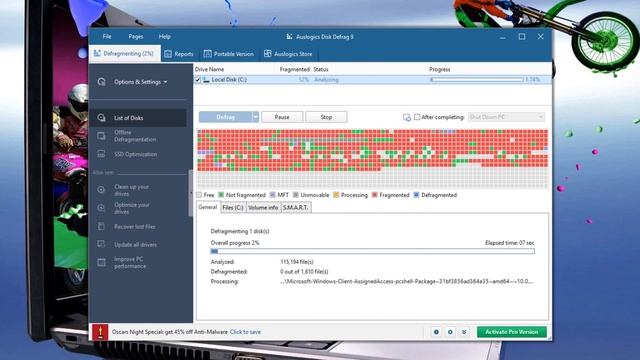Click the cluster map grid
The image size is (640, 360).
(373, 159)
